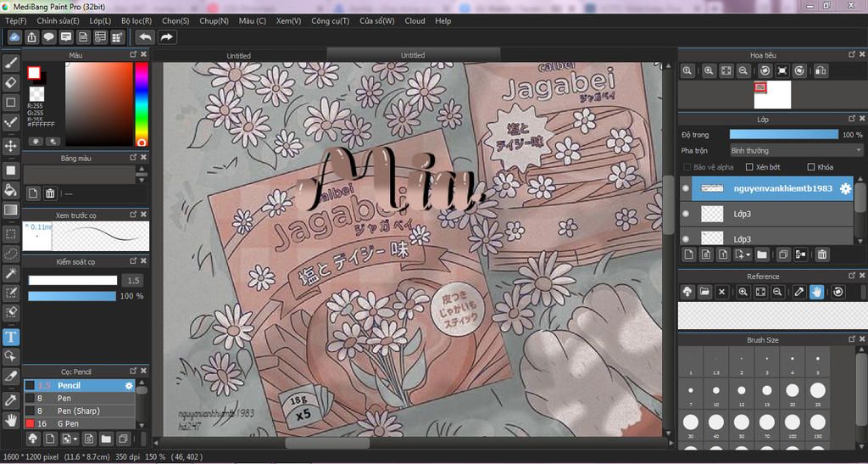Select the Dot tool below the shape tool
The width and height of the screenshot is (868, 464).
coord(11,122)
